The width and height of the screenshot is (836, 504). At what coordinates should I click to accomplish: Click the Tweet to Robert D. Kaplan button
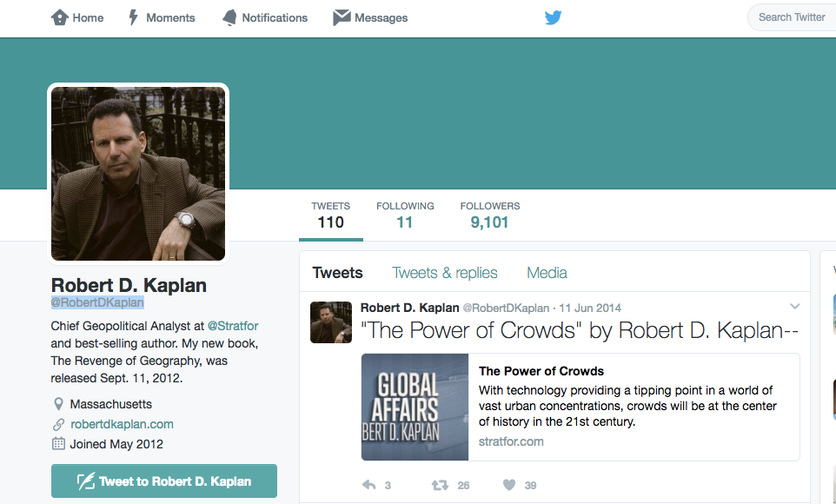(164, 481)
